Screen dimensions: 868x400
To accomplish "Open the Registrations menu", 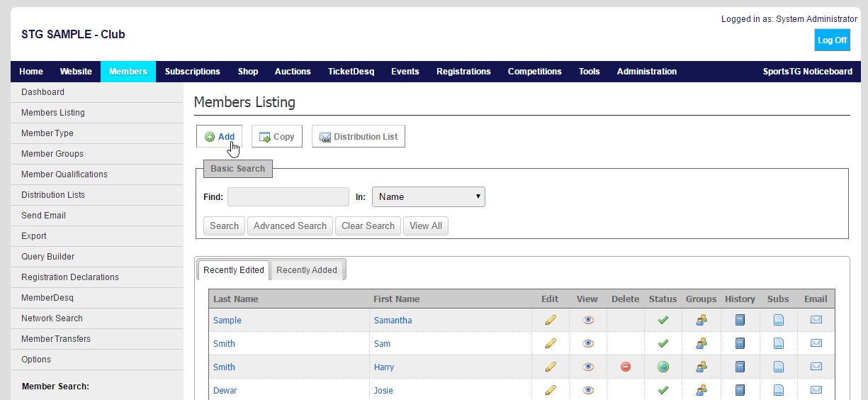I will pyautogui.click(x=463, y=72).
